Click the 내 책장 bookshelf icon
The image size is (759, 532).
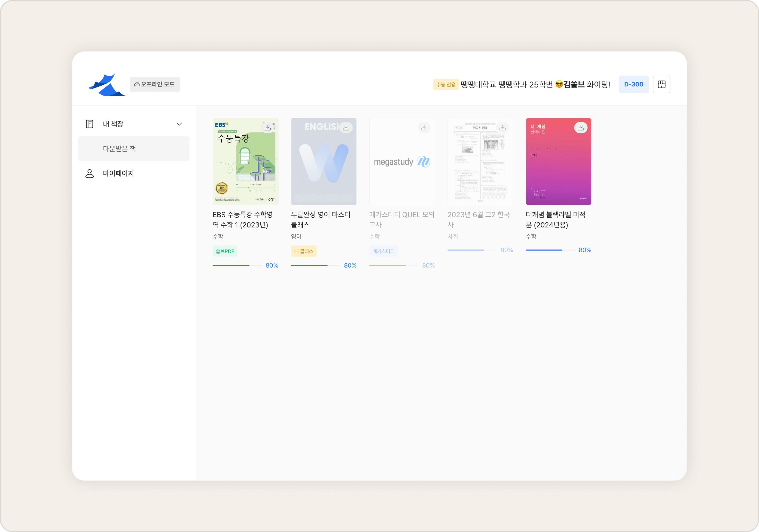tap(89, 124)
